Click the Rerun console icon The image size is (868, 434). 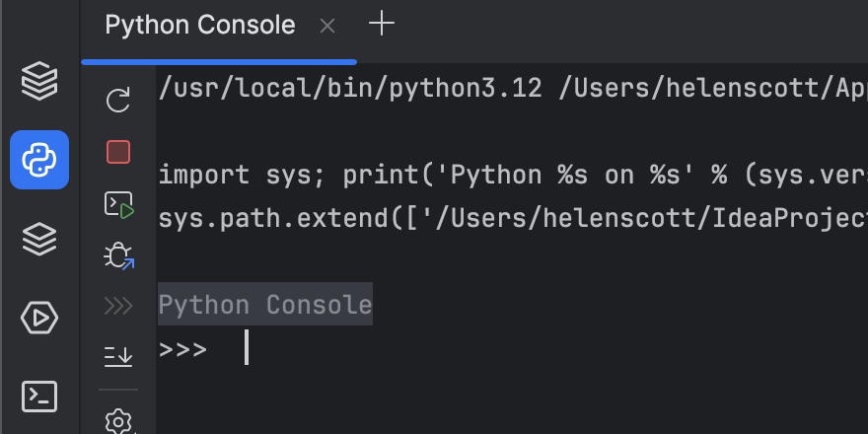point(118,99)
